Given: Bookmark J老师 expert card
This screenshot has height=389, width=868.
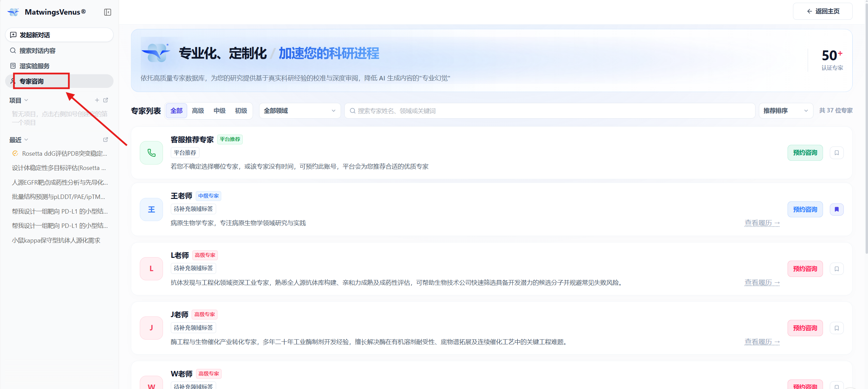Looking at the screenshot, I should 837,328.
